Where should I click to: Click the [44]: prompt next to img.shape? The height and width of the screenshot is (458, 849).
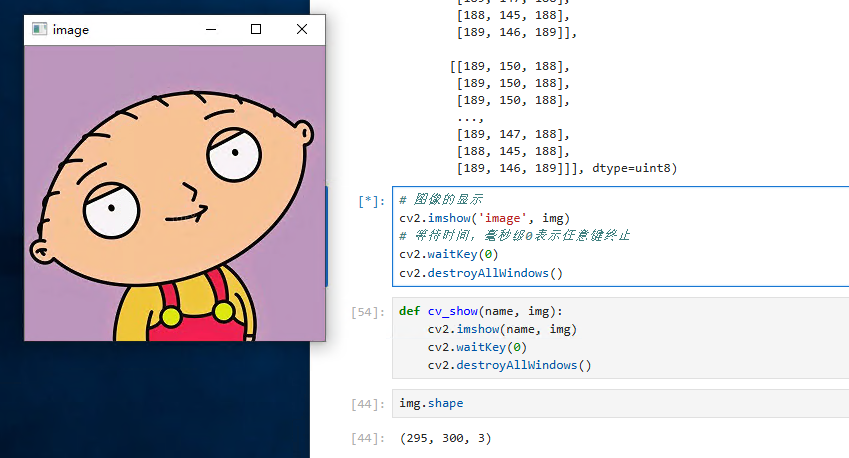click(x=368, y=404)
